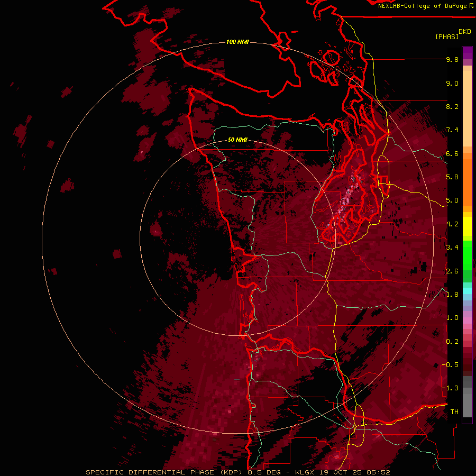Click the 100 NMI range ring label
The height and width of the screenshot is (476, 476).
coord(237,42)
